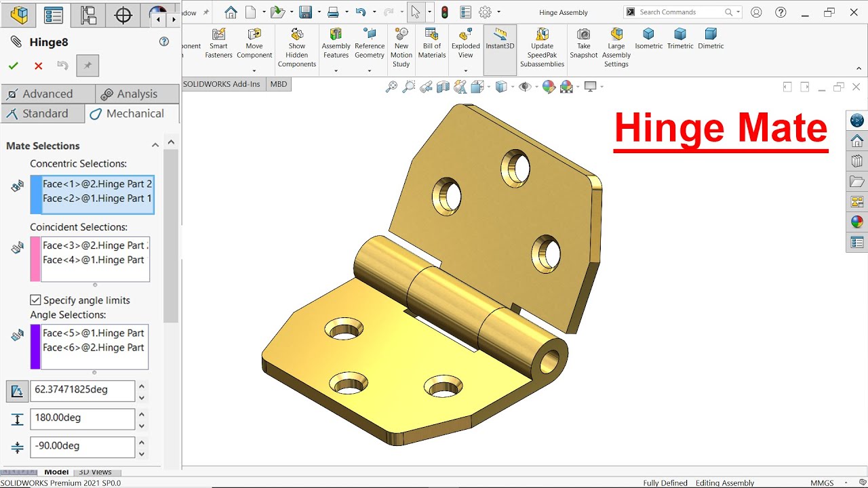
Task: Open Reference Geometry tool
Action: [370, 43]
